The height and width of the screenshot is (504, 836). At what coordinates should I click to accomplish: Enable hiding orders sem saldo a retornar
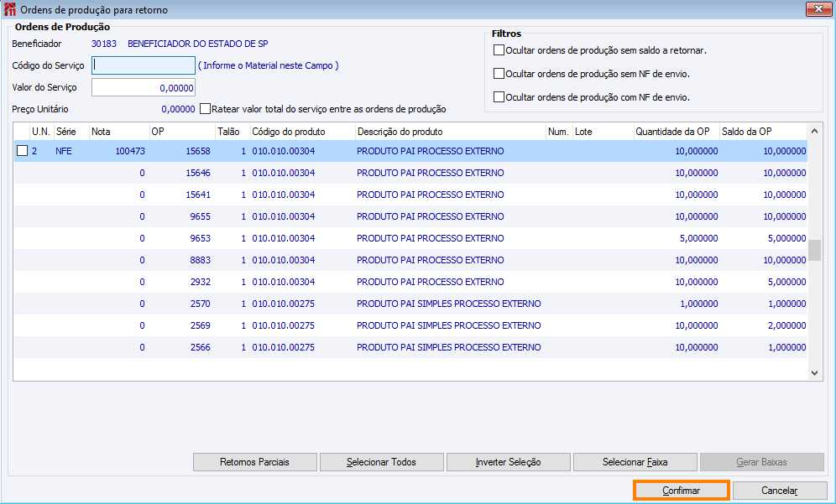(499, 50)
